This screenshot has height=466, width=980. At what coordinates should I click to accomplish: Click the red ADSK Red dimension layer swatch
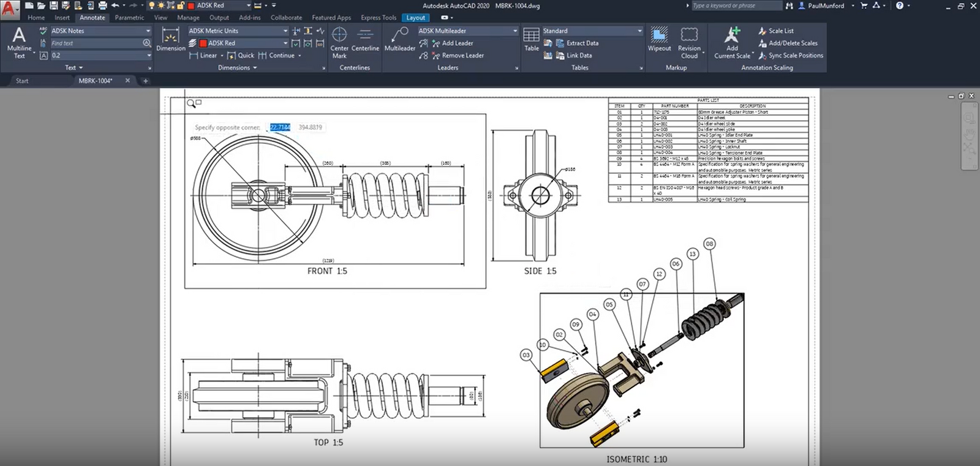[x=203, y=43]
